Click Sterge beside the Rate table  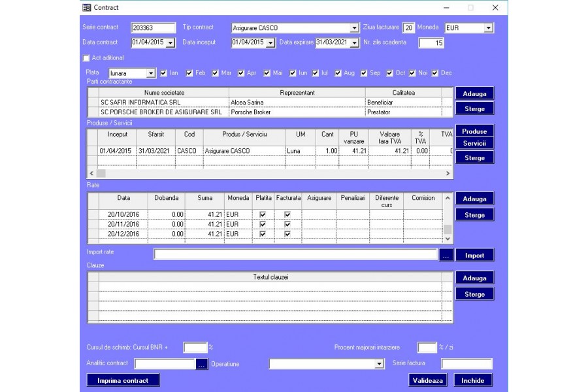[x=474, y=214]
